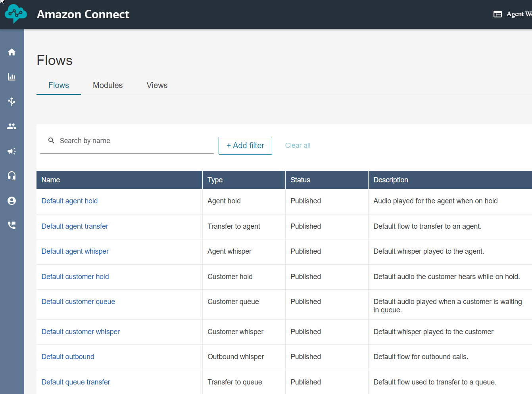This screenshot has height=394, width=532.
Task: Click the Add filter button
Action: coord(245,145)
